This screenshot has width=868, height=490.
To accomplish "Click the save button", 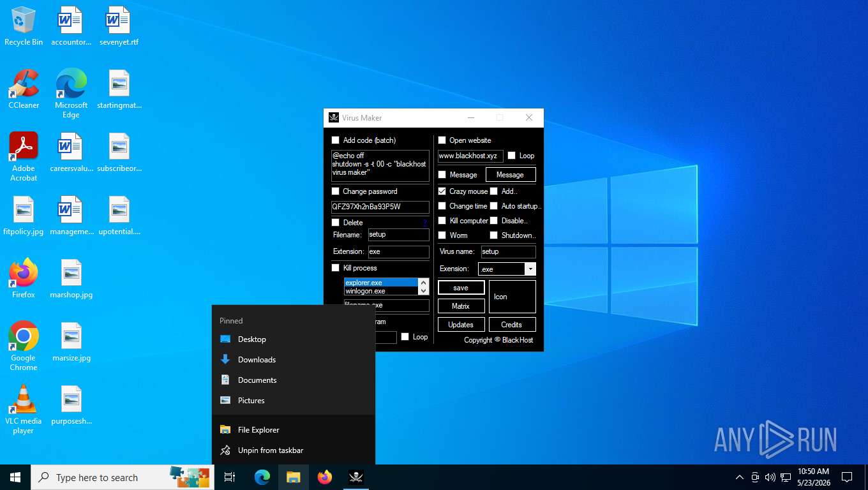I will [x=461, y=288].
